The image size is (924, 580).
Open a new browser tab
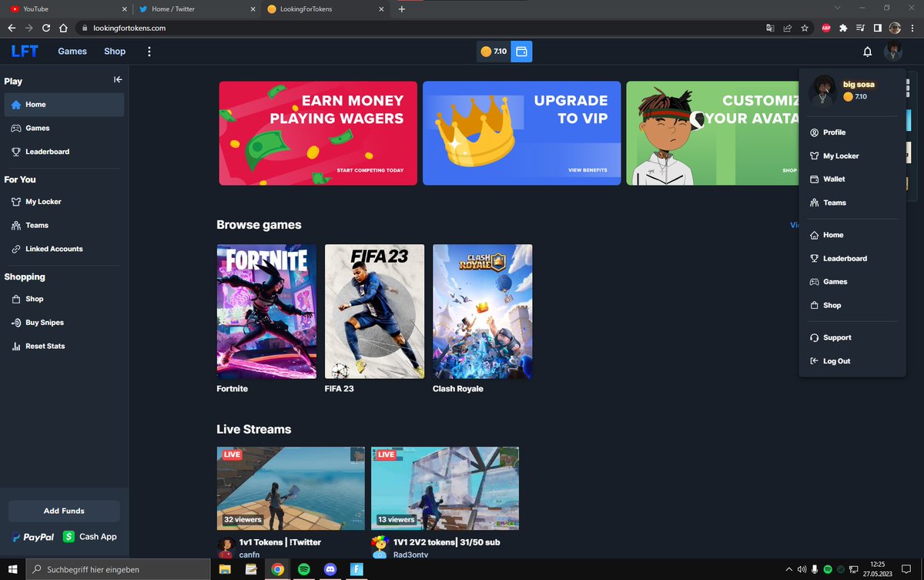(401, 8)
